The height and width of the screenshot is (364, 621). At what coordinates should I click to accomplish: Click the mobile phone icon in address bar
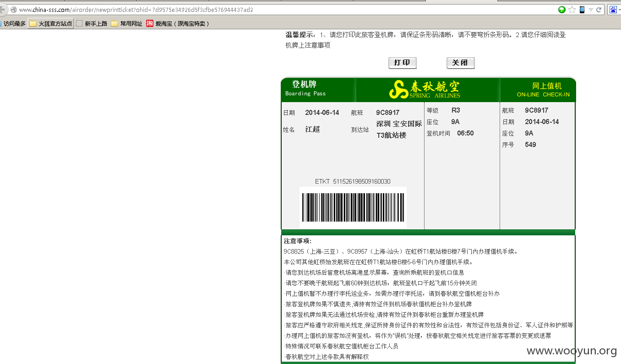582,10
